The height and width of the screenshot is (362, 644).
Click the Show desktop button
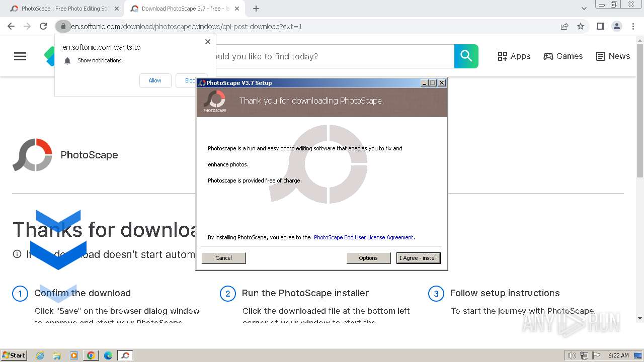point(638,355)
